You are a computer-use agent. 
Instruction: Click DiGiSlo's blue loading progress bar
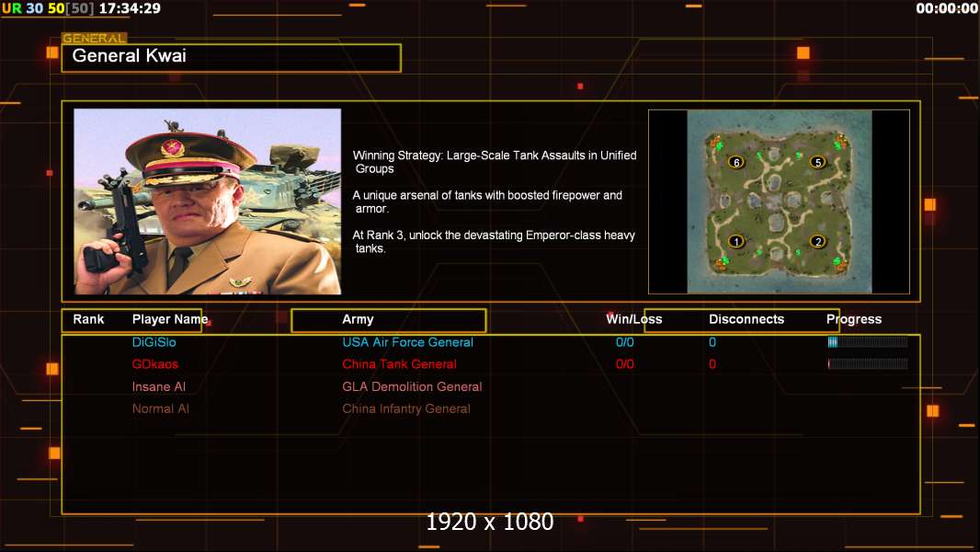[868, 342]
